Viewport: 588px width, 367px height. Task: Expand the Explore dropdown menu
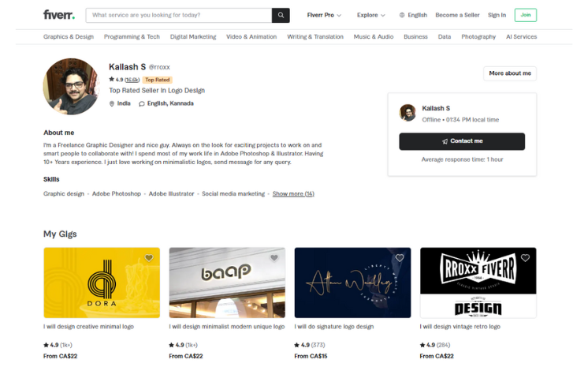[371, 15]
